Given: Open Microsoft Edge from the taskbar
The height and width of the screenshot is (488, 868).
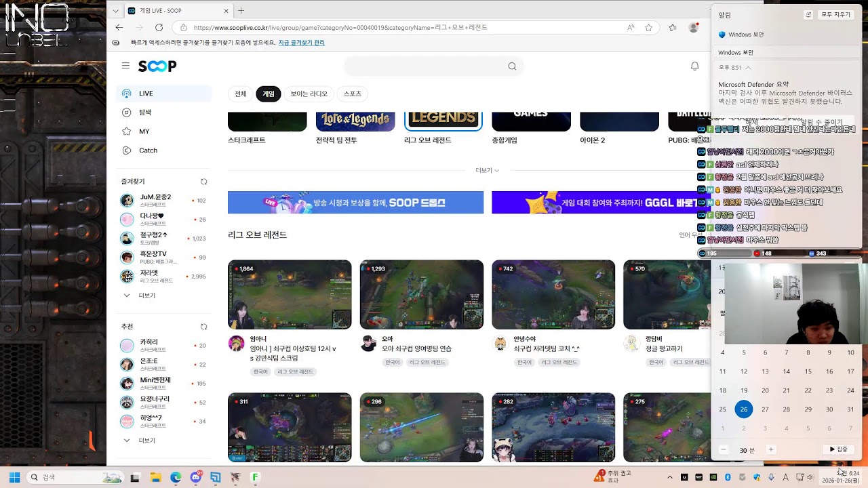Looking at the screenshot, I should (x=176, y=477).
